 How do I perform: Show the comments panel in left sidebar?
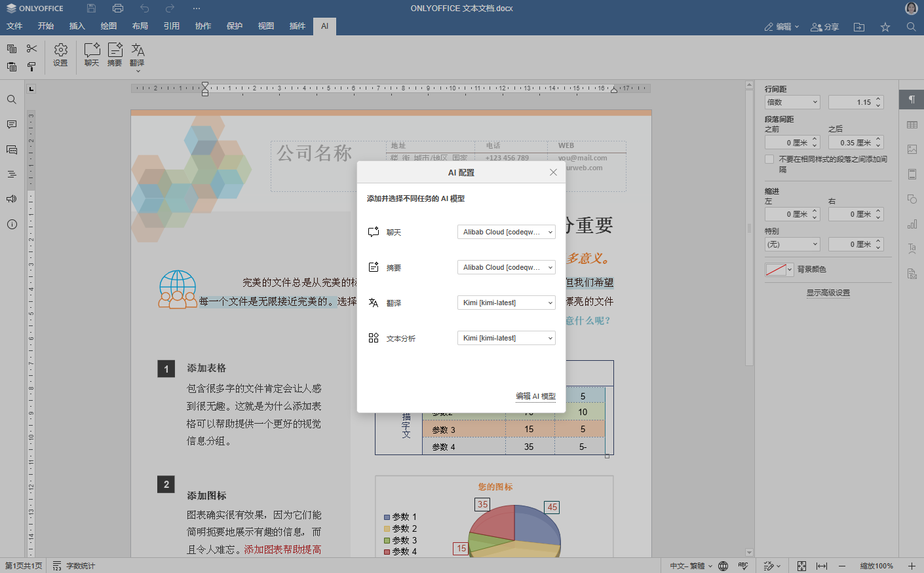tap(12, 124)
